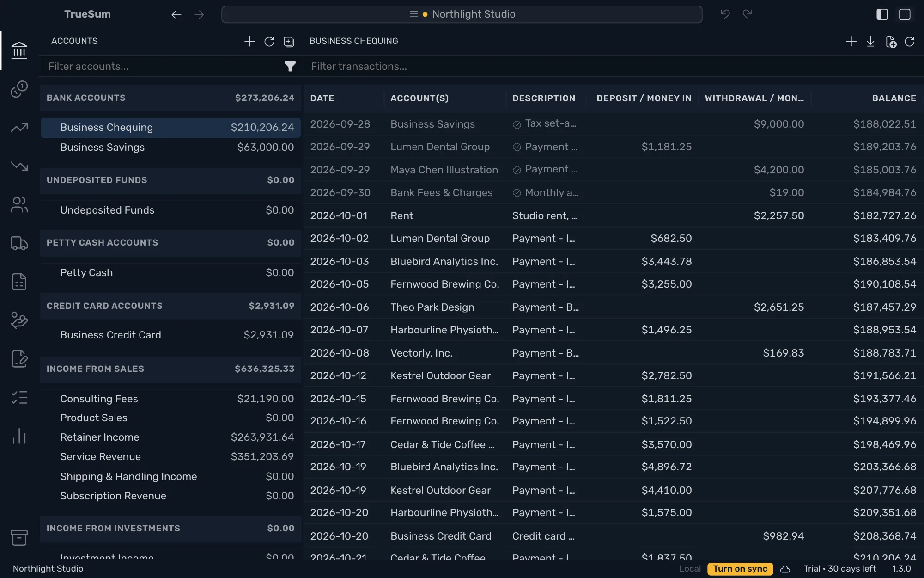Click the redo arrow icon
Image resolution: width=924 pixels, height=578 pixels.
click(x=747, y=14)
